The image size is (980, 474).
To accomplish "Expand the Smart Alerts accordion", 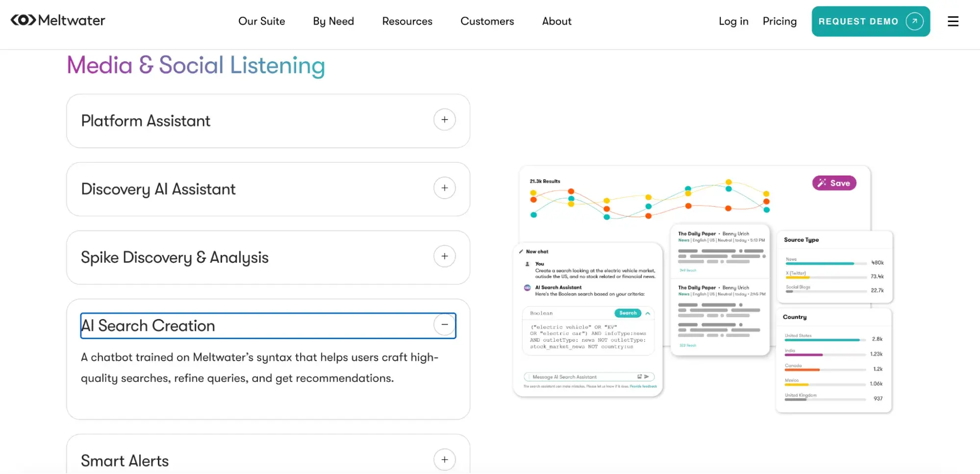I will point(125,461).
